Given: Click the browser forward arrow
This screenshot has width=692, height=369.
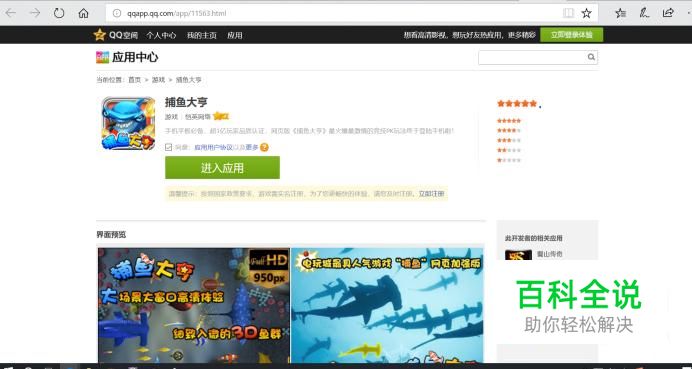Looking at the screenshot, I should point(35,13).
